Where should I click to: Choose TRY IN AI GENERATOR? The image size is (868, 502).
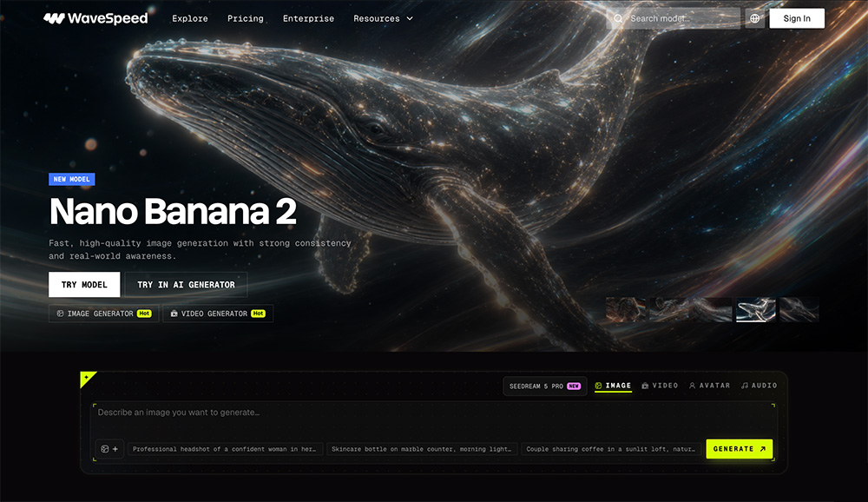(x=186, y=284)
